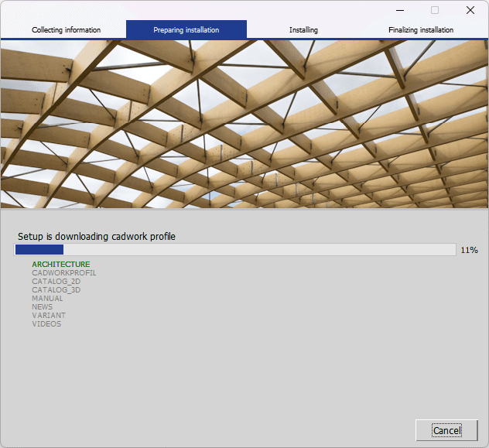
Task: Select CADWORKPROFIL in the download list
Action: click(63, 273)
